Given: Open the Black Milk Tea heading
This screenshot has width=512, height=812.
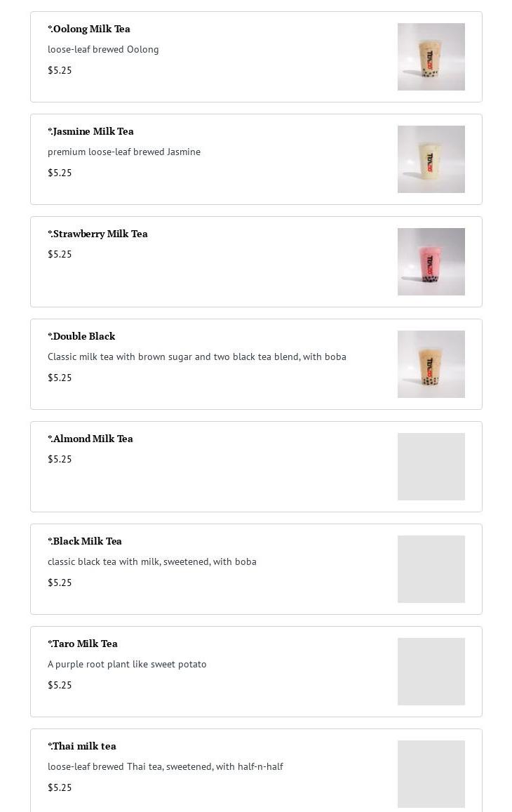Looking at the screenshot, I should (85, 542).
